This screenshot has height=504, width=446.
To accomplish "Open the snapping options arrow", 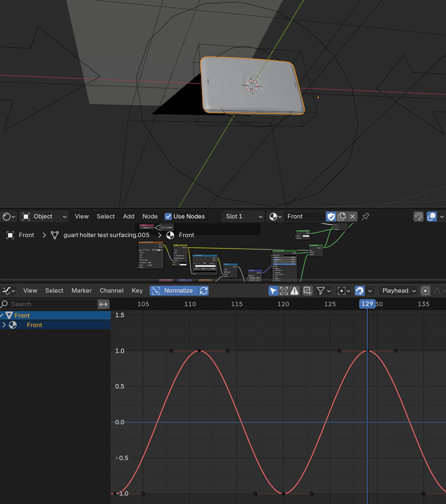I will [370, 291].
